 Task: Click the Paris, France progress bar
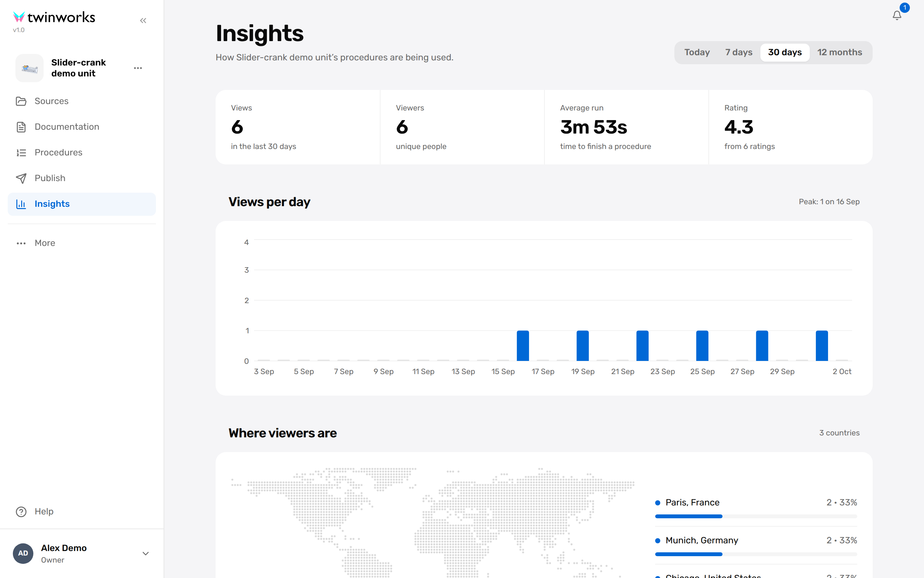[x=756, y=516]
